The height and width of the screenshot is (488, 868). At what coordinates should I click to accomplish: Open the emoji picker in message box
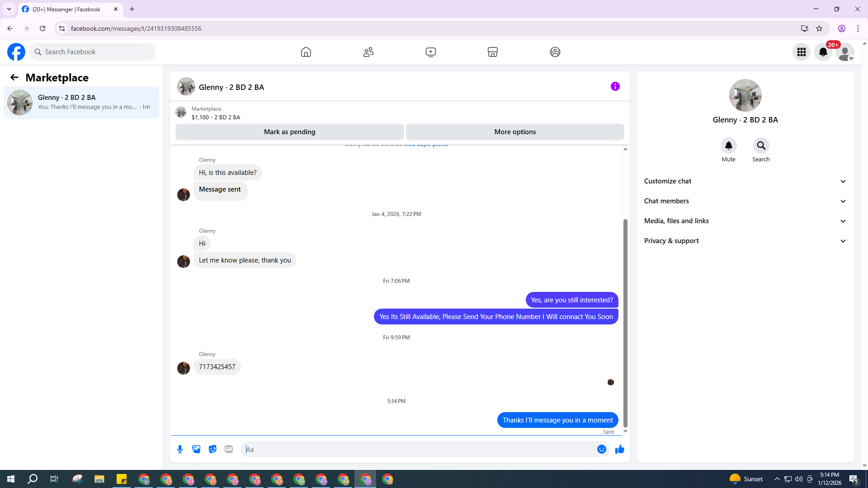coord(601,449)
